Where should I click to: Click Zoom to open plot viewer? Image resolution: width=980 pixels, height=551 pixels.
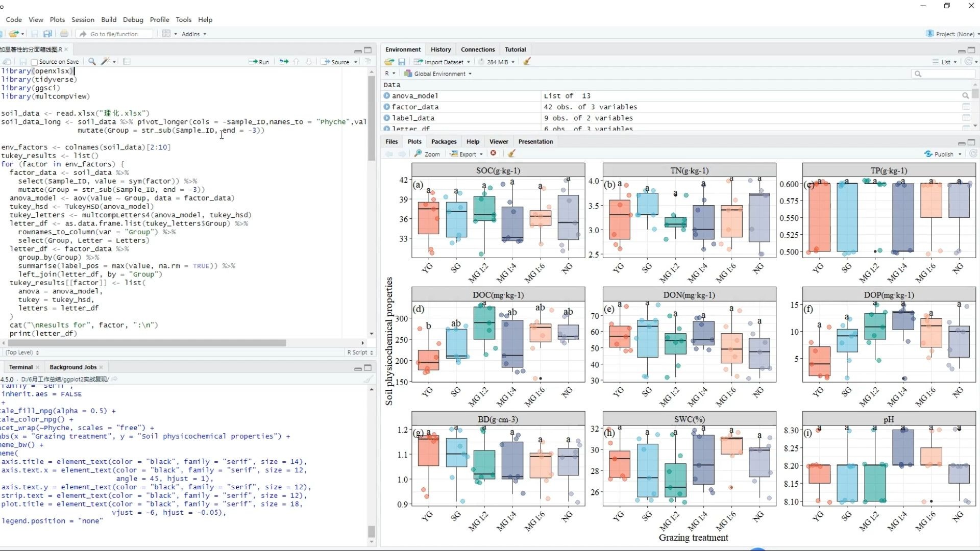pyautogui.click(x=427, y=154)
